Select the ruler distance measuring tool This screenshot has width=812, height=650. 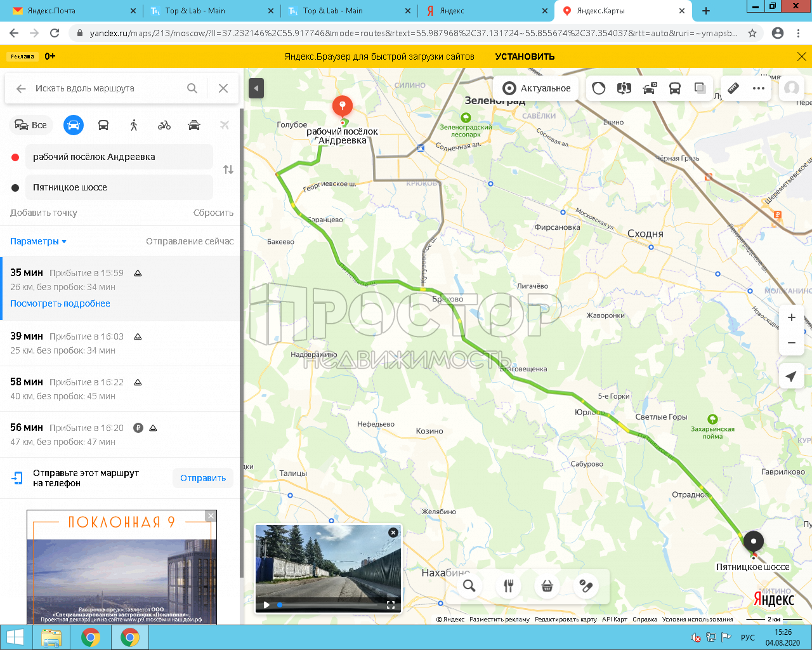pos(733,88)
